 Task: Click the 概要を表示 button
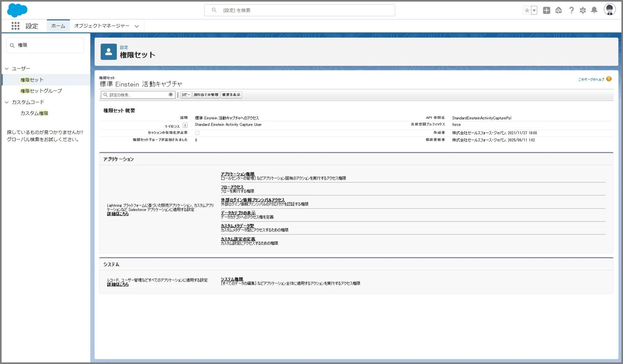pos(231,95)
